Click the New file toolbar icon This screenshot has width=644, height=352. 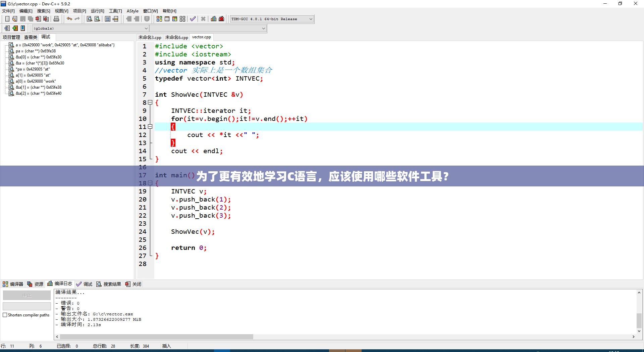tap(7, 19)
